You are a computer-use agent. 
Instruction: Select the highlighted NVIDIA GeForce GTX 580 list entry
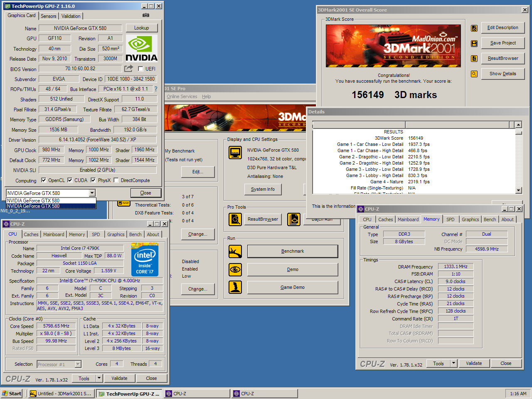[x=51, y=206]
